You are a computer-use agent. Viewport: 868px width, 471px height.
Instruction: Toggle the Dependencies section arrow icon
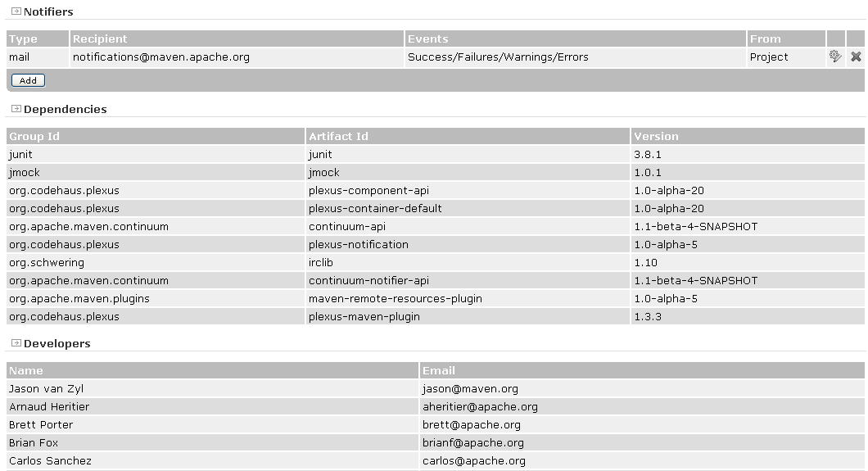pyautogui.click(x=16, y=109)
